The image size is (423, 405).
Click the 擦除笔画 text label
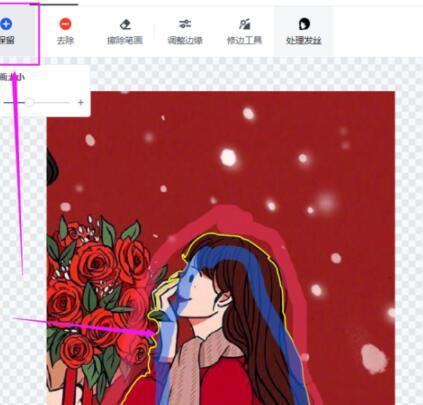tap(125, 41)
